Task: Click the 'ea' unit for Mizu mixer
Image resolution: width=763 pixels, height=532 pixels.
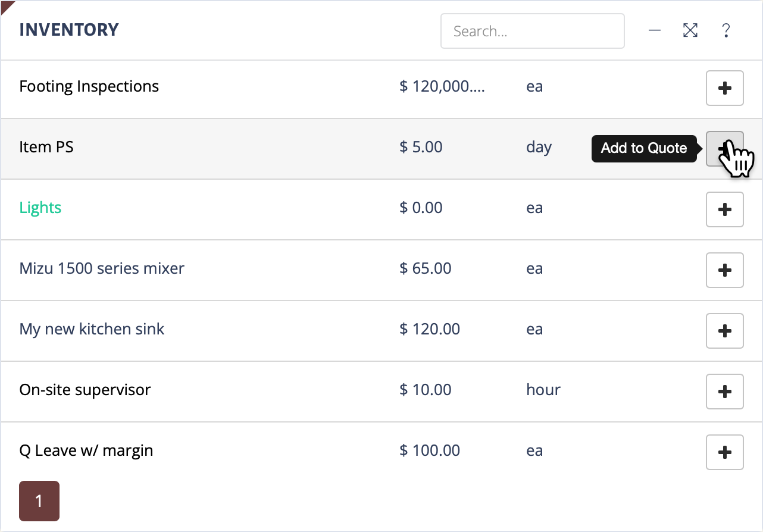Action: [534, 269]
